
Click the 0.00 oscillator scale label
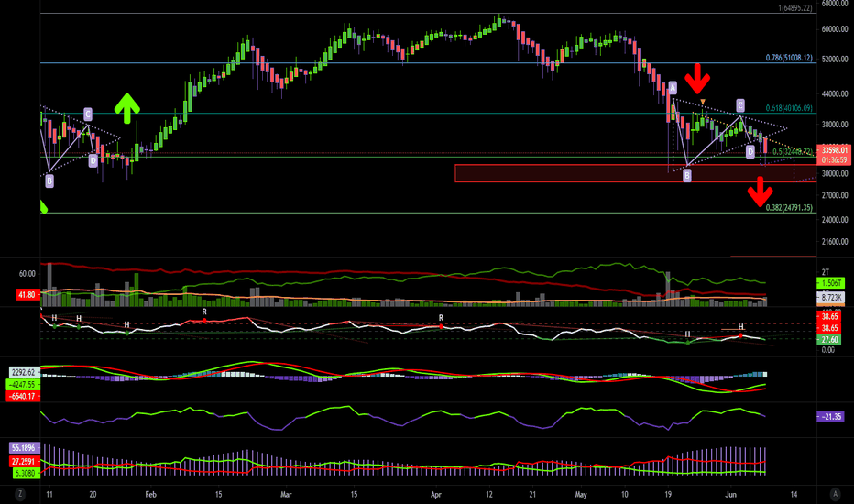(x=827, y=350)
